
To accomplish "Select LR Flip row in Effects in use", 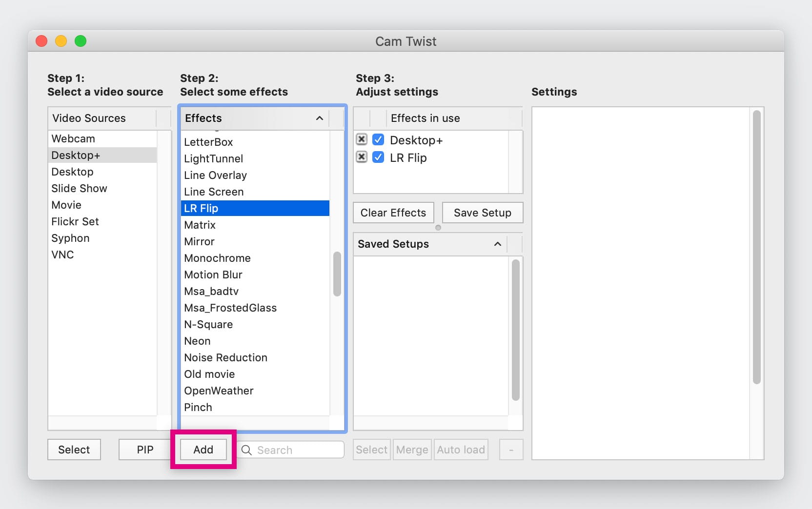I will pos(431,157).
